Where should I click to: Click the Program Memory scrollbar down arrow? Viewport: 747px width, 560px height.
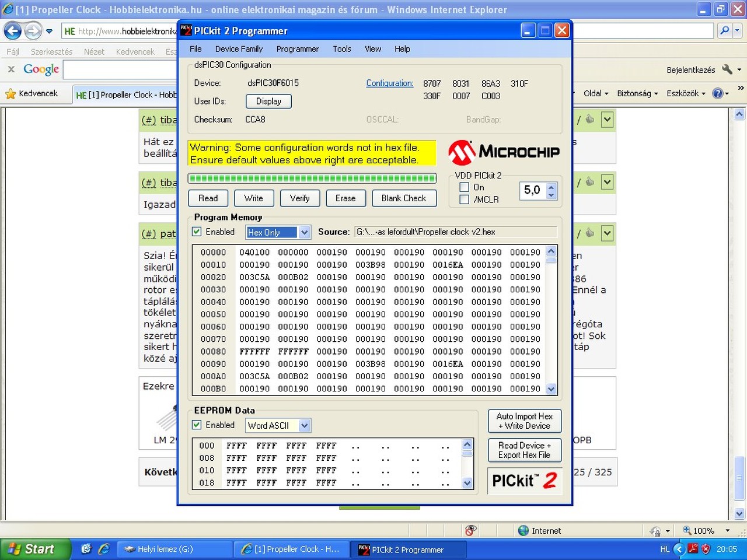coord(551,388)
